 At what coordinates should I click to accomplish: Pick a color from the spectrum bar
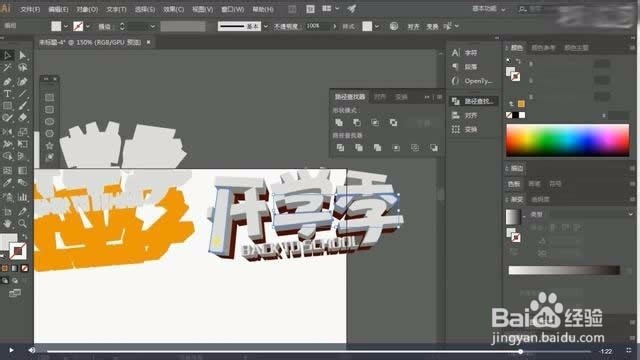tap(567, 140)
